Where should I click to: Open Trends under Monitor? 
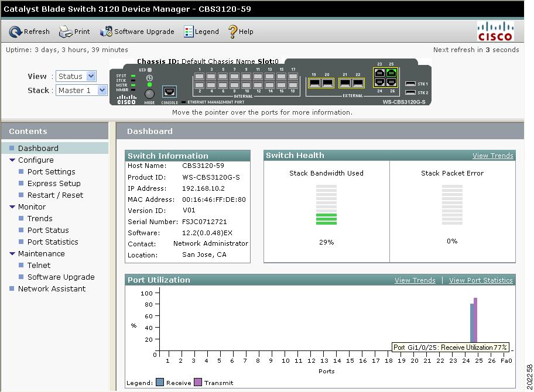(40, 218)
